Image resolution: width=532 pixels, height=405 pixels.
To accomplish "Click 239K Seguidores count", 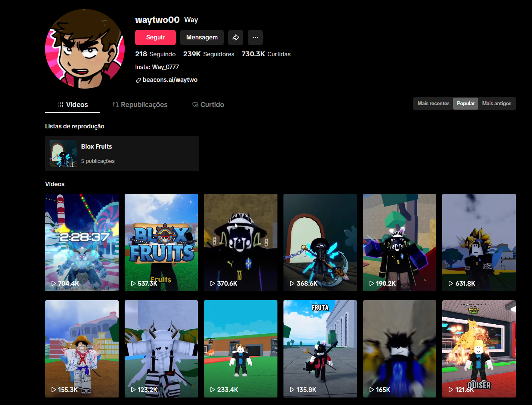I will 209,54.
